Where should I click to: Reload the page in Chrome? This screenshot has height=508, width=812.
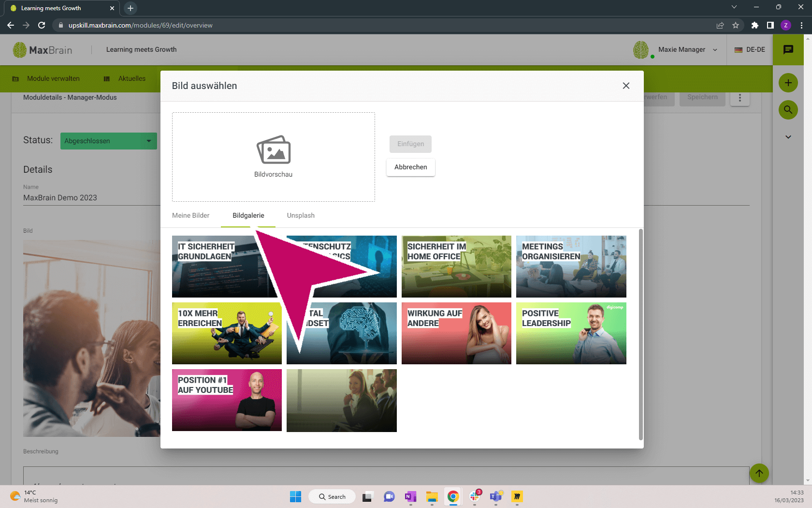pos(42,25)
